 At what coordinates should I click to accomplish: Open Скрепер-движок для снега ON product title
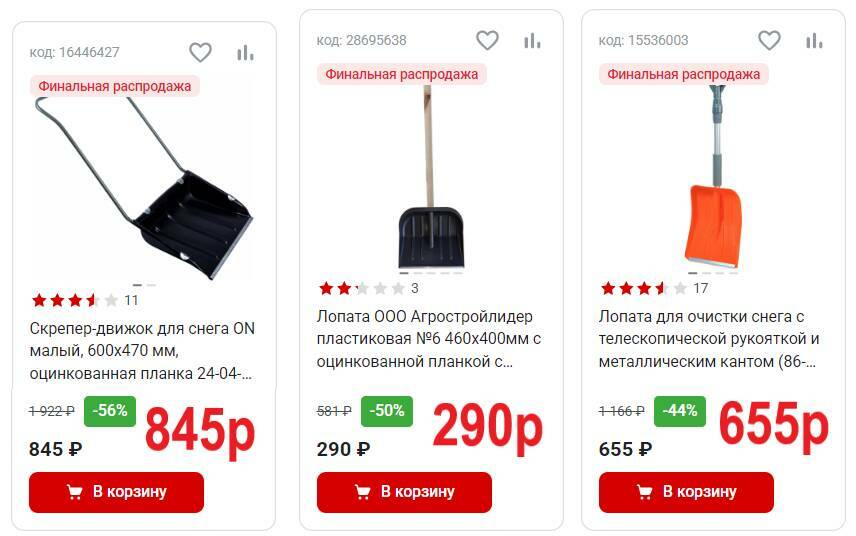click(x=142, y=351)
